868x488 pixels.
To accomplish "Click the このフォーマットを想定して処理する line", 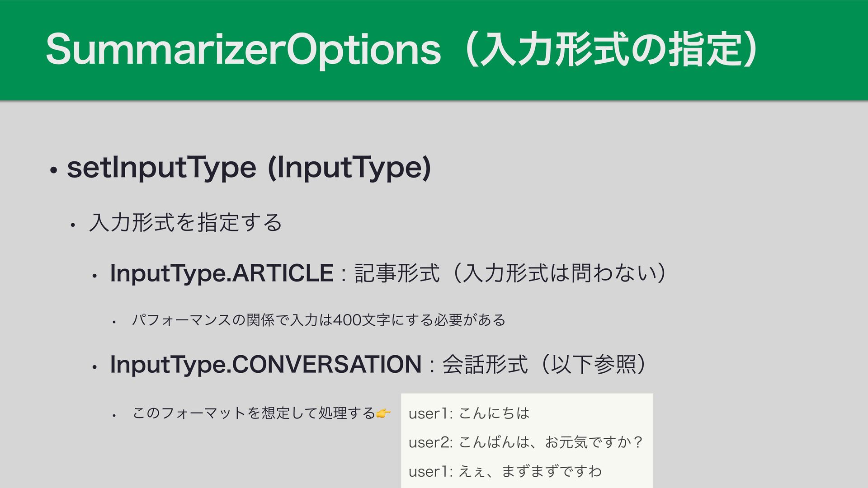I will (x=254, y=413).
